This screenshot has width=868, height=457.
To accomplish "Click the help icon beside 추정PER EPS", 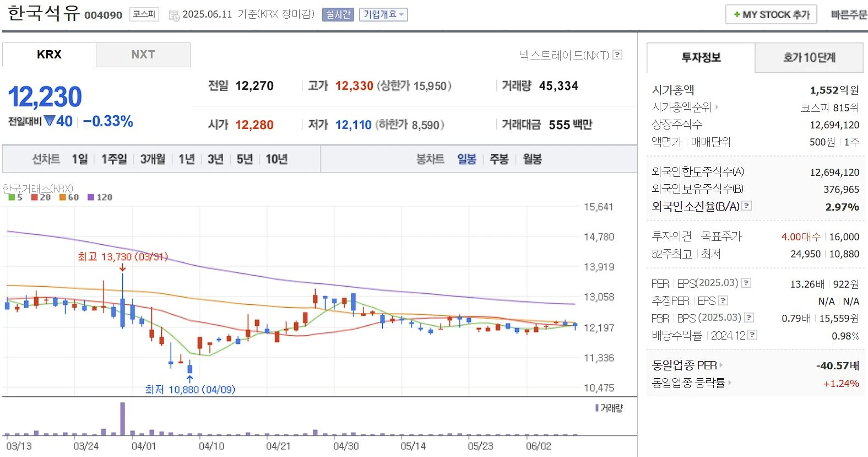I will click(723, 300).
